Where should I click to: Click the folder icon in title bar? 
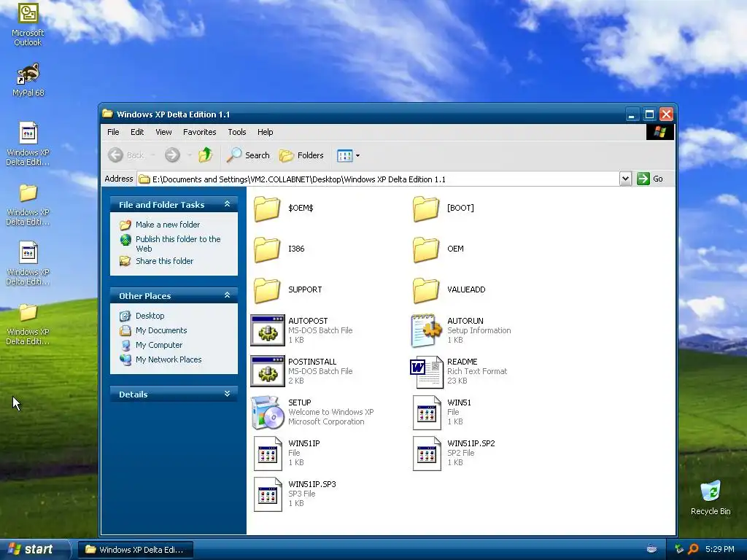tap(108, 114)
